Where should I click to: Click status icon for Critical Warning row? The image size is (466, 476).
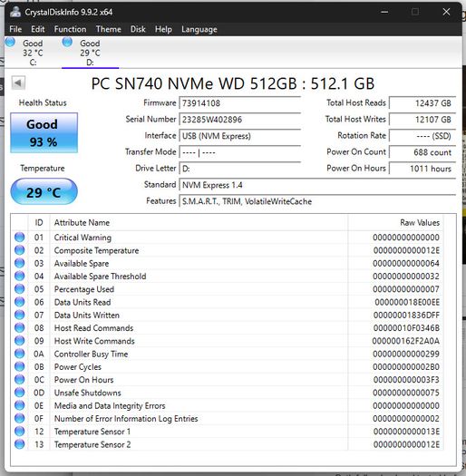point(19,237)
